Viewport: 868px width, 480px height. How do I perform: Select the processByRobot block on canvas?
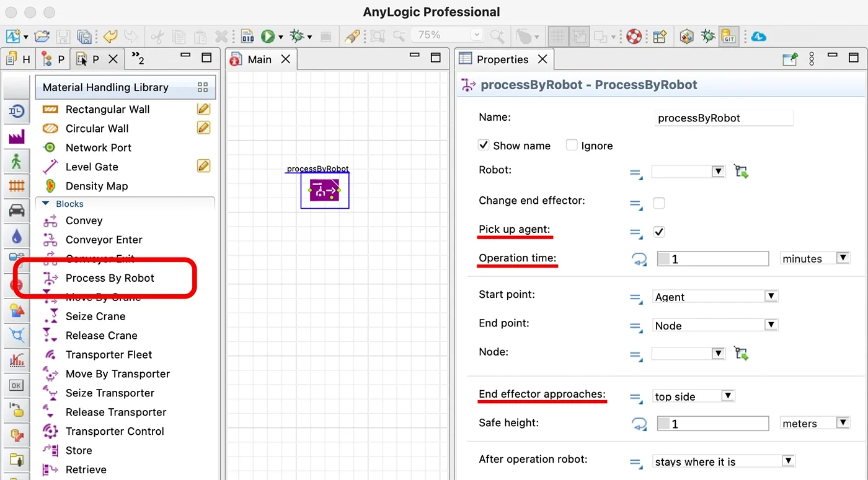click(324, 190)
